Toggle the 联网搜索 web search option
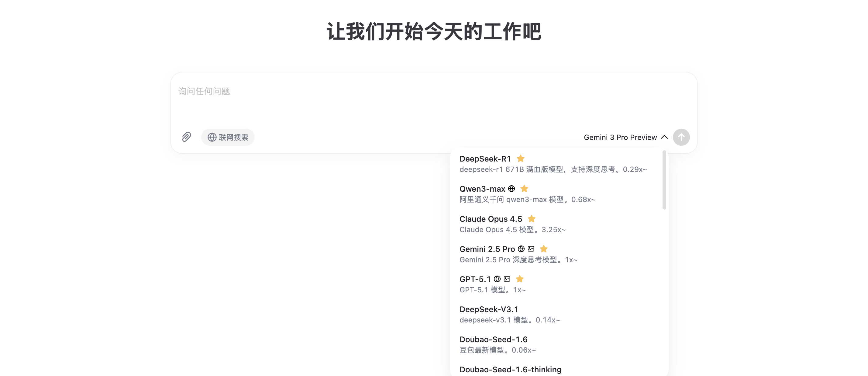Viewport: 868px width, 376px height. point(228,137)
